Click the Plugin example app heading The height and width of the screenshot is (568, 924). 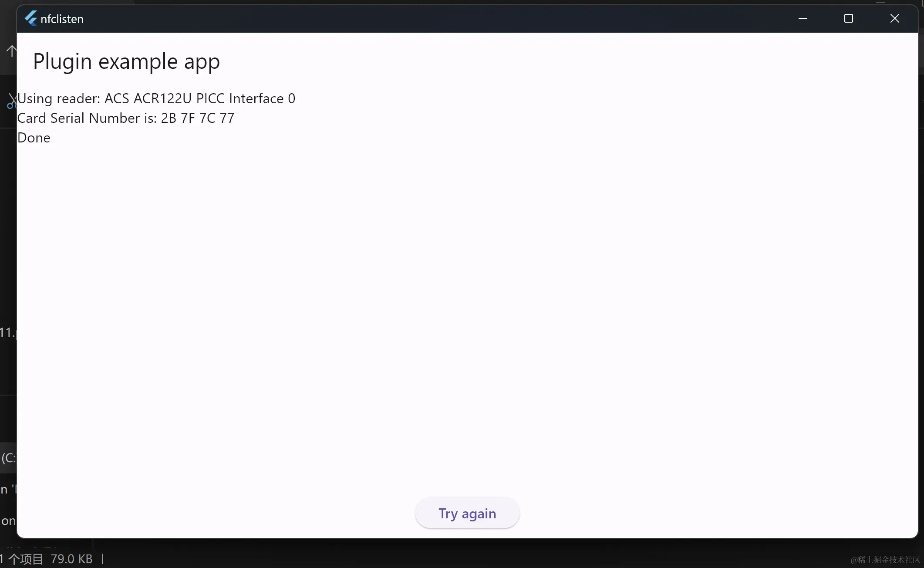pos(126,61)
